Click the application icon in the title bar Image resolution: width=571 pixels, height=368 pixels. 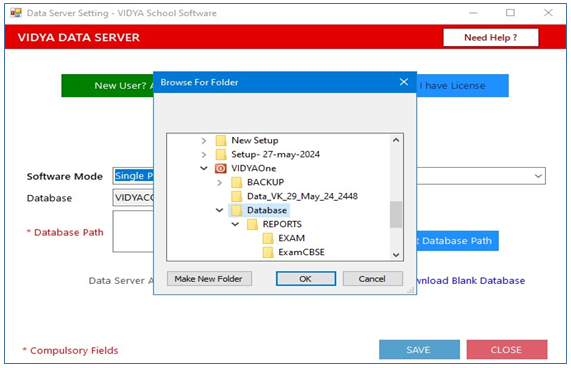click(x=16, y=13)
